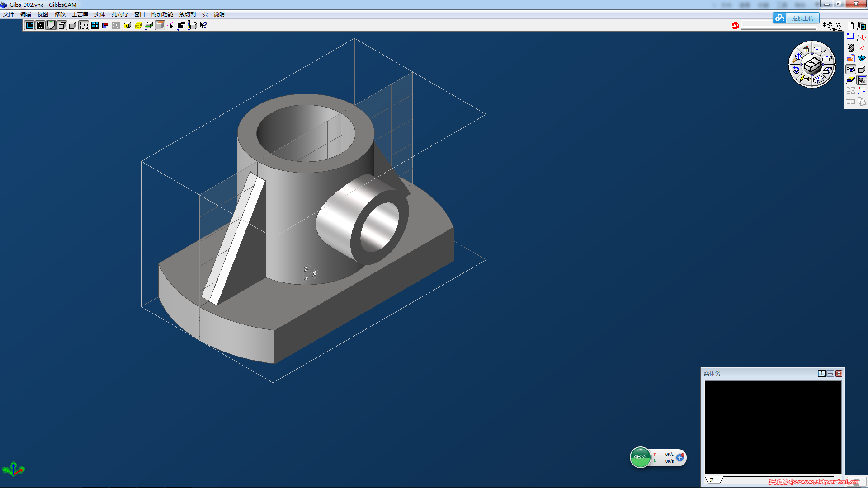Expand the workgroup stack icon in palette
868x488 pixels.
tap(862, 26)
